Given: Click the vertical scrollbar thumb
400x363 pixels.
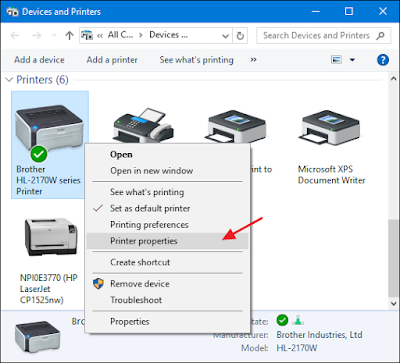Looking at the screenshot, I should [393, 258].
